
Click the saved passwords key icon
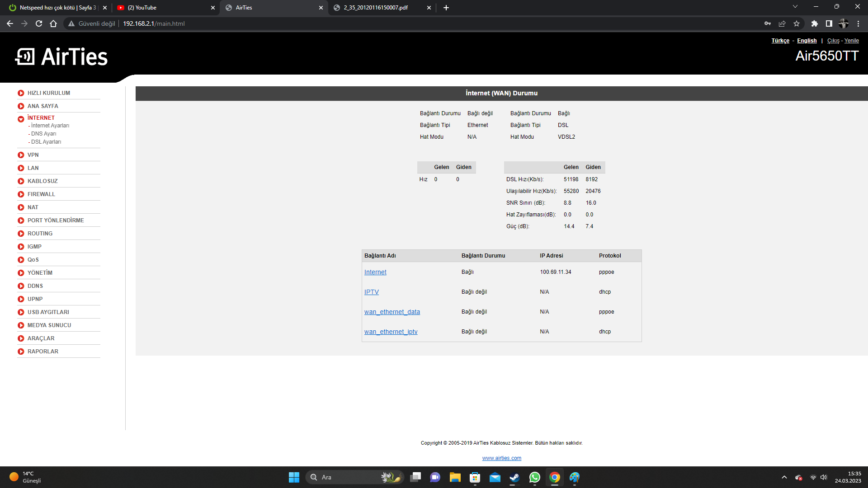(x=768, y=23)
